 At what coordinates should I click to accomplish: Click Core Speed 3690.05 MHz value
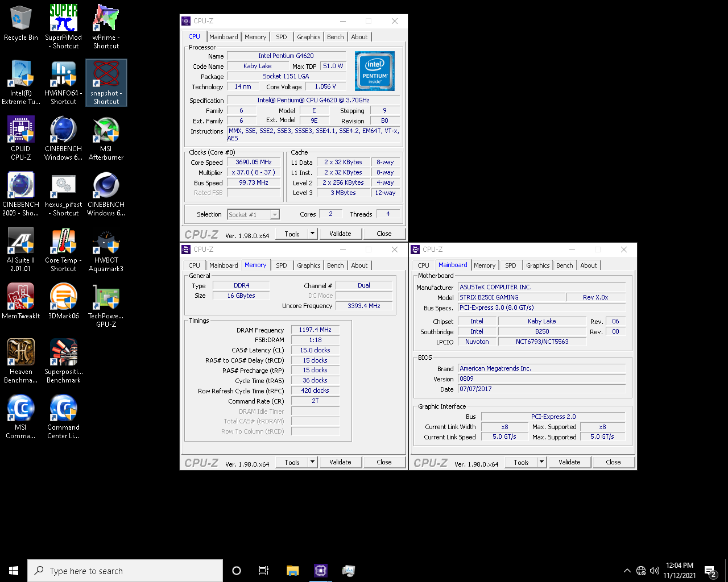(254, 162)
